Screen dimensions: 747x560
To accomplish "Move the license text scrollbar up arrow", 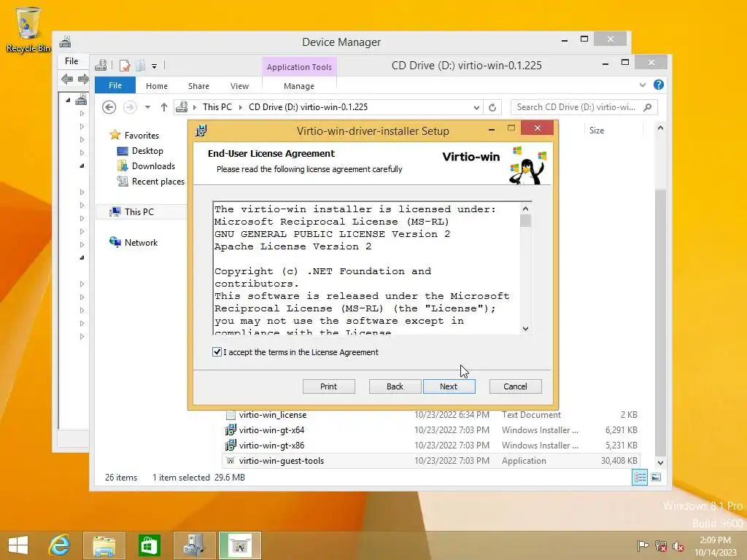I will 525,209.
